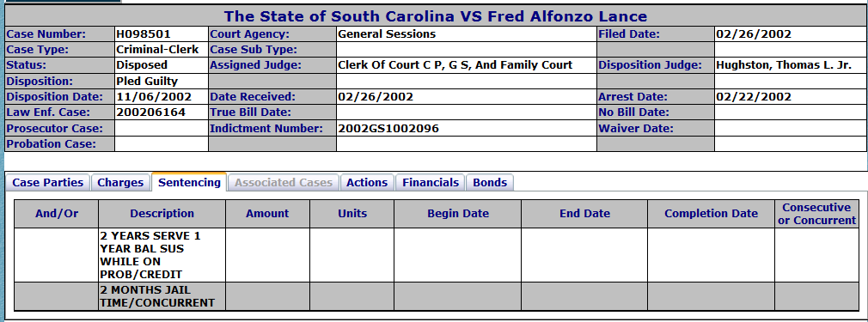The height and width of the screenshot is (322, 868).
Task: Switch to the Charges tab
Action: (120, 183)
